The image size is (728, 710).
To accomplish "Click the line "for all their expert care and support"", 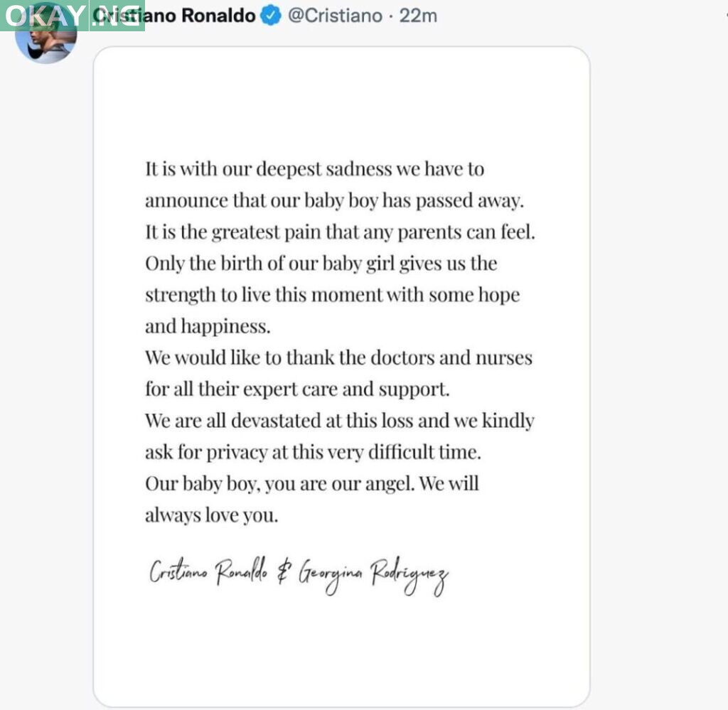I will point(298,389).
